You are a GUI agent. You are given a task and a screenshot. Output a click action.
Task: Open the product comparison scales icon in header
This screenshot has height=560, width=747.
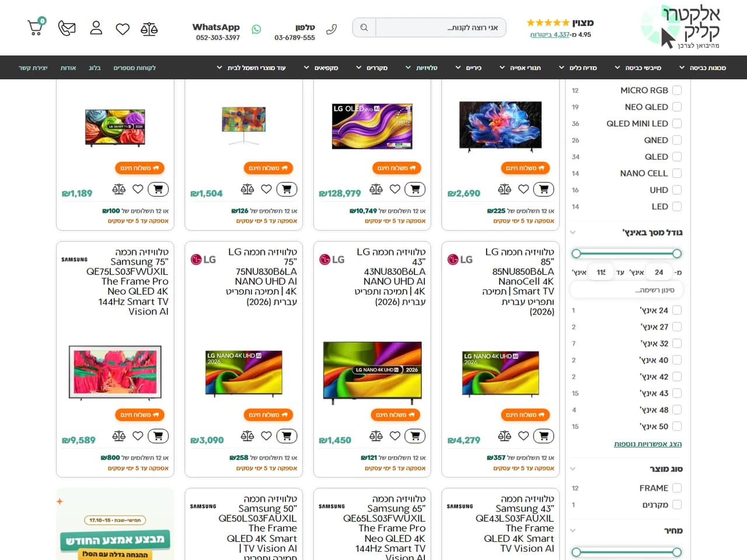pos(149,29)
